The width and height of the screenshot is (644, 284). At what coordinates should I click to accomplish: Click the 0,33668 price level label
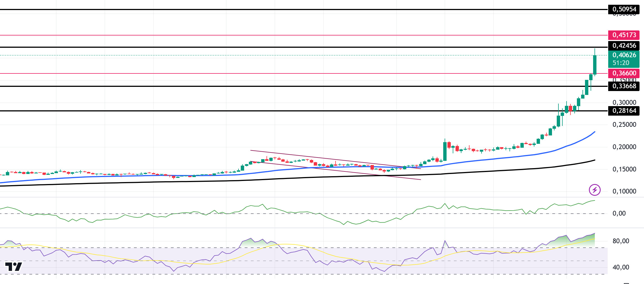coord(624,86)
